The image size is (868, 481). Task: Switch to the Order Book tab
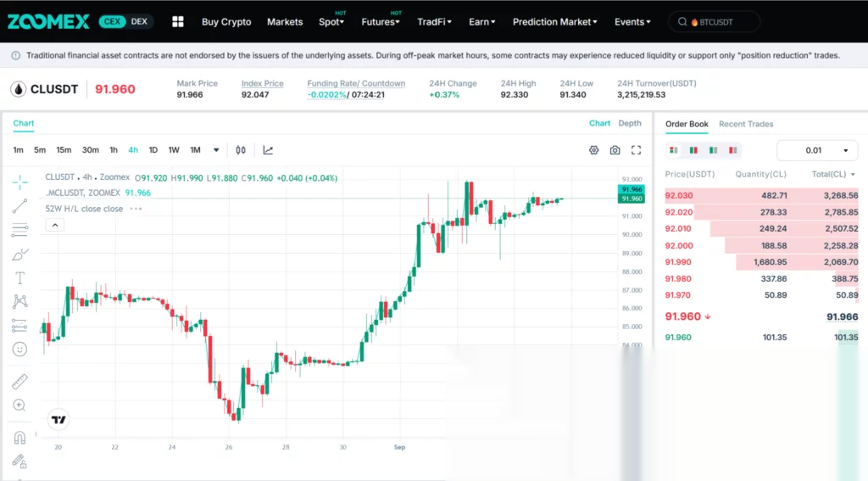[x=687, y=124]
